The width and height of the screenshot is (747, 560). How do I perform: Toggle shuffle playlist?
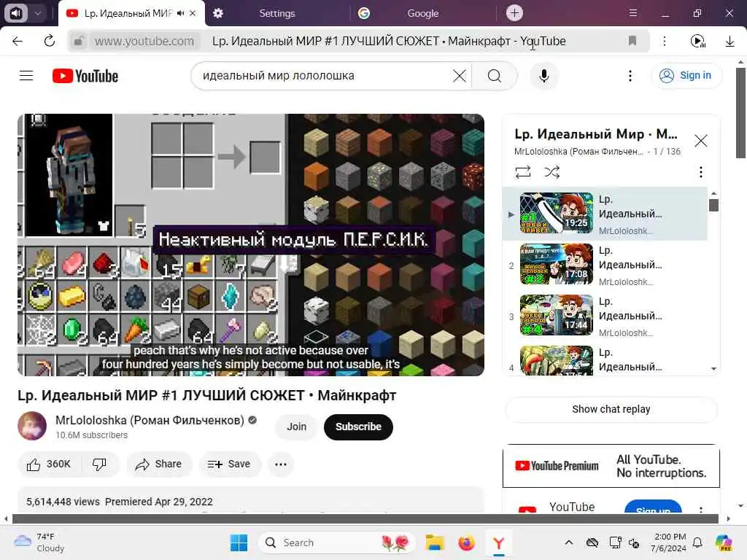(551, 172)
